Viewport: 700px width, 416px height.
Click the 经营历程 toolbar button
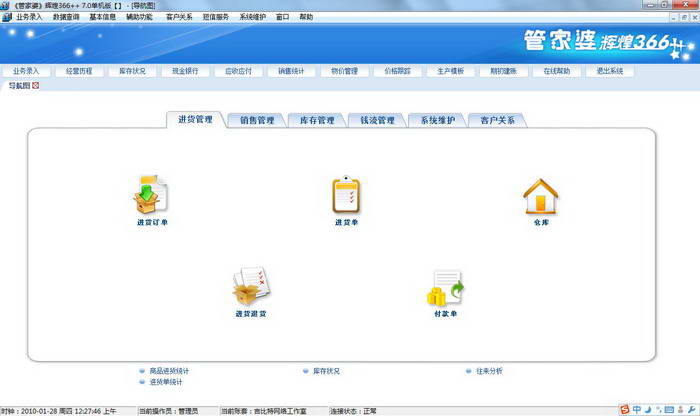click(x=79, y=71)
